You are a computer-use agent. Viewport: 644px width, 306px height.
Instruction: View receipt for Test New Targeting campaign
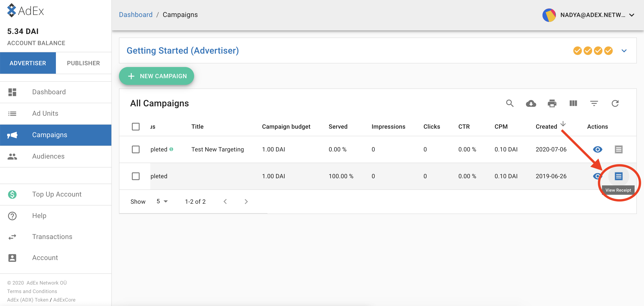tap(619, 149)
